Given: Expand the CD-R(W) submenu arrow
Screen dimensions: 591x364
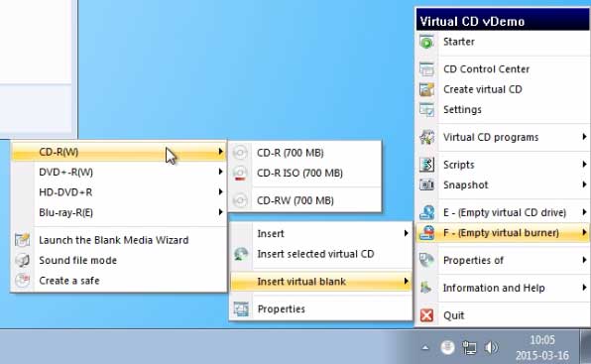Looking at the screenshot, I should (x=220, y=152).
